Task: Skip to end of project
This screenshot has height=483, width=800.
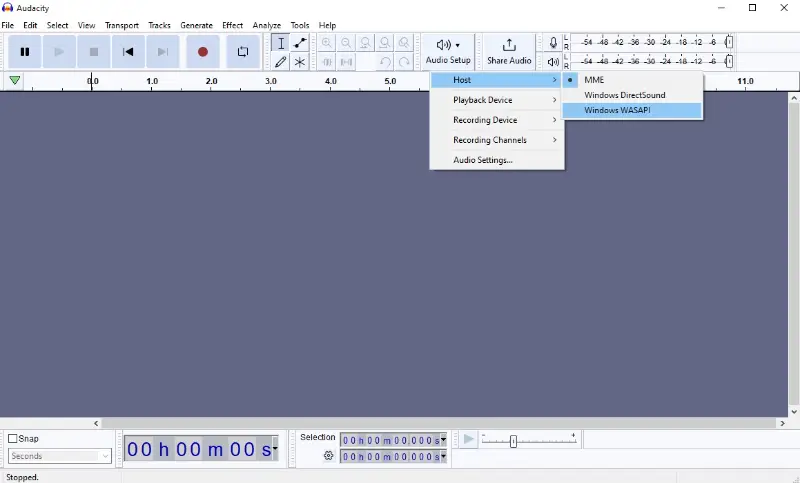Action: pyautogui.click(x=163, y=52)
